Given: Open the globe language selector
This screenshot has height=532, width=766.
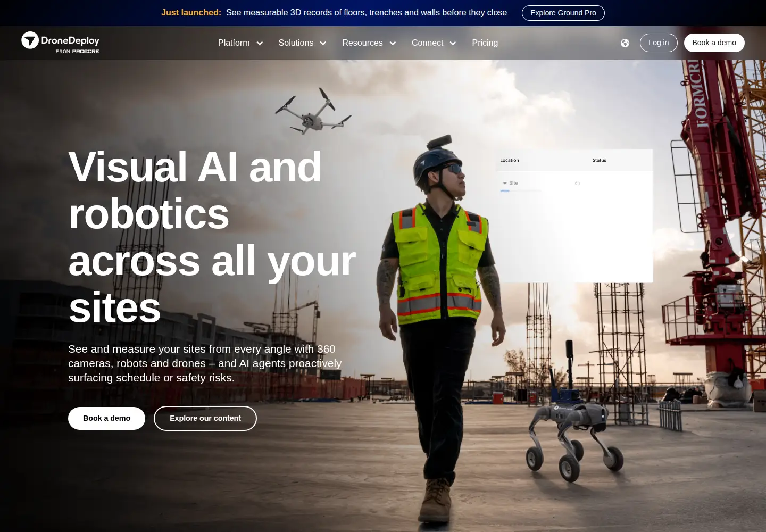Looking at the screenshot, I should 625,43.
